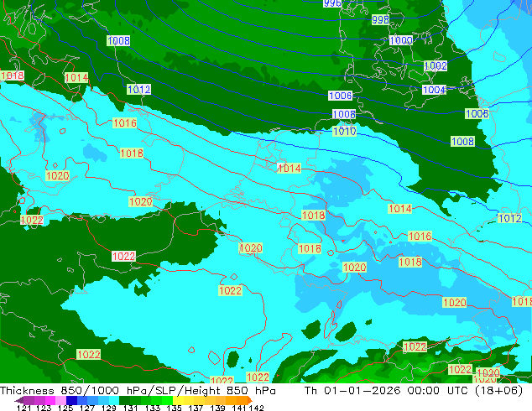Click the blue 1000 isobar label
The height and width of the screenshot is (411, 532).
point(401,41)
